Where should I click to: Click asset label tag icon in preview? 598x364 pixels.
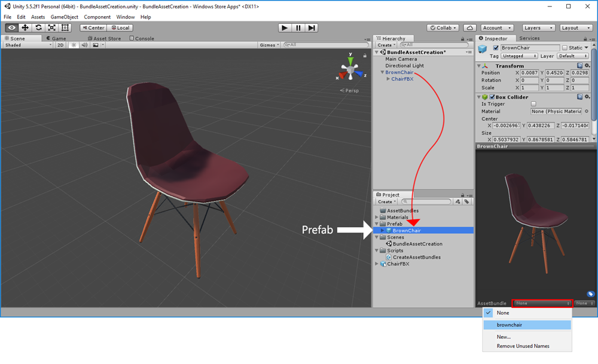pos(590,294)
